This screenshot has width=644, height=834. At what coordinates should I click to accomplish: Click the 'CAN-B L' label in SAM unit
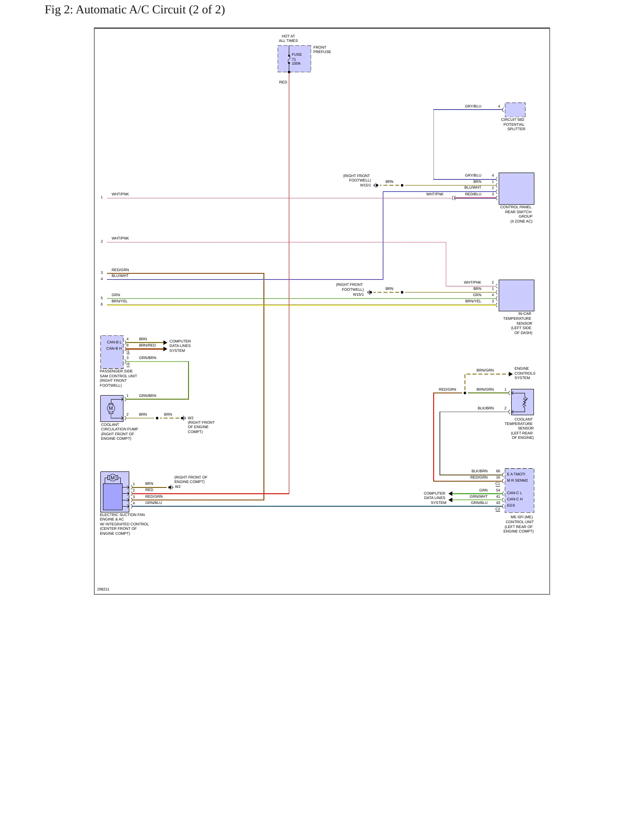point(114,342)
